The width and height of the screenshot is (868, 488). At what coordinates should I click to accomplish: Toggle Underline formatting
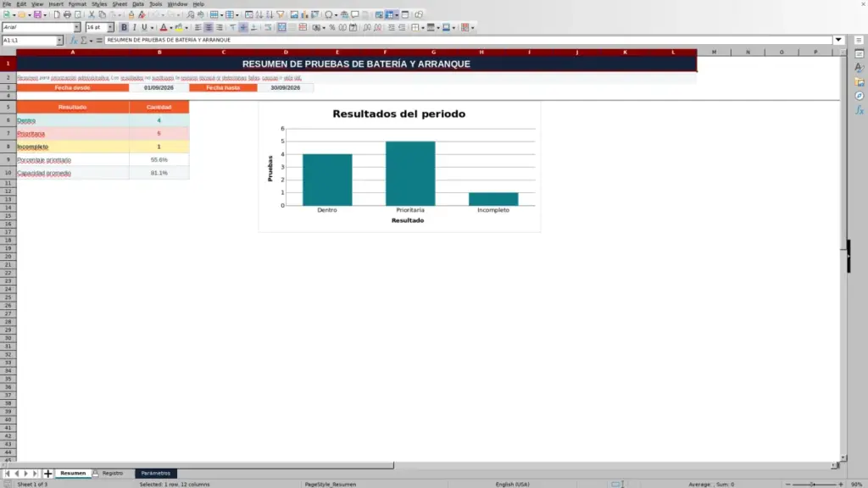click(144, 28)
